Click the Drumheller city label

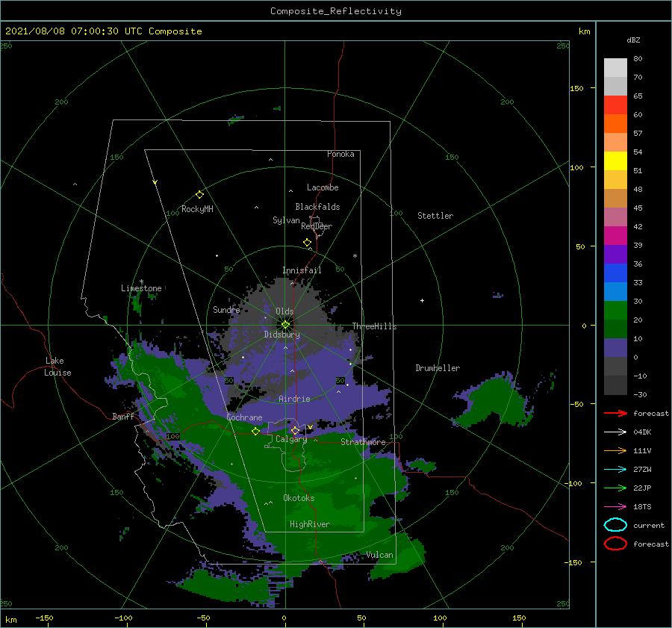click(438, 368)
